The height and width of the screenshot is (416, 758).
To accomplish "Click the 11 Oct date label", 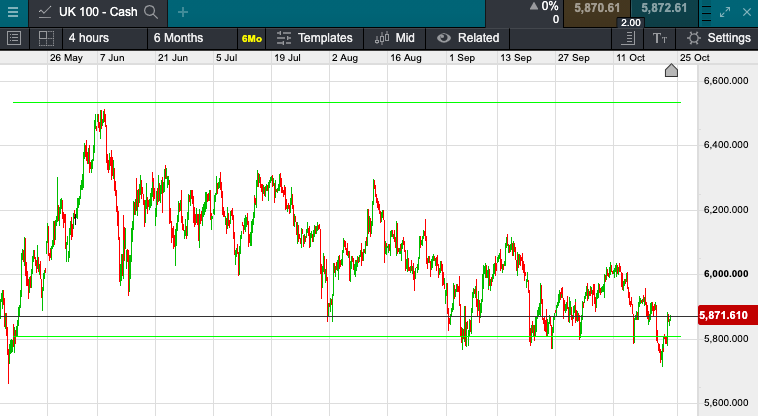I will (630, 58).
